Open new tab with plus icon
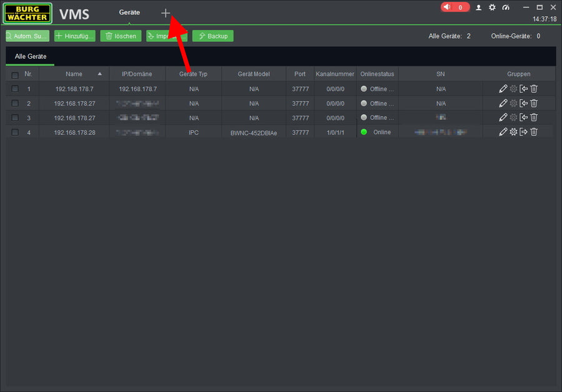The width and height of the screenshot is (562, 392). (165, 13)
